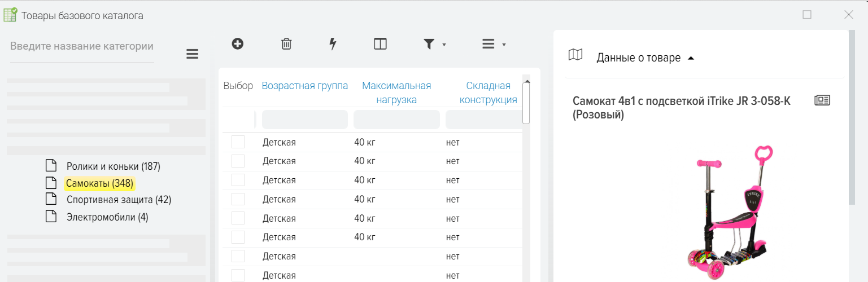Check the first row's selection checkbox
The image size is (868, 282).
click(238, 142)
